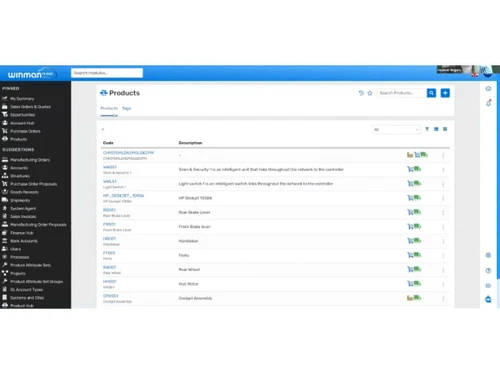Open Manufacturing Orders module

click(30, 160)
